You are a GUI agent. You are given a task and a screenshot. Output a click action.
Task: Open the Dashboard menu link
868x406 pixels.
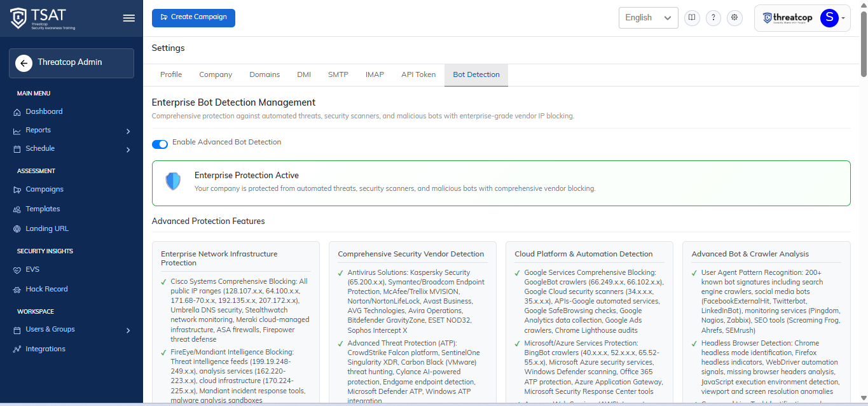44,111
